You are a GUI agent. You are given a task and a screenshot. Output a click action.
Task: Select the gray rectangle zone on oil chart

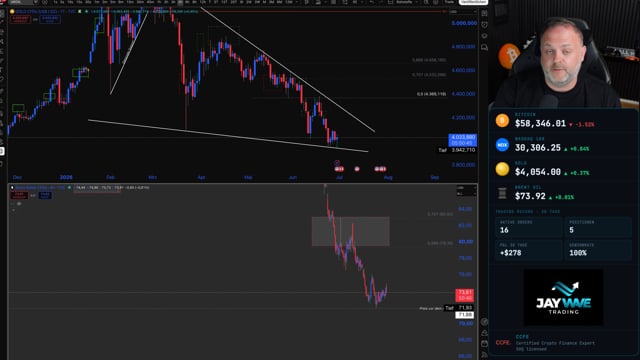coord(351,231)
